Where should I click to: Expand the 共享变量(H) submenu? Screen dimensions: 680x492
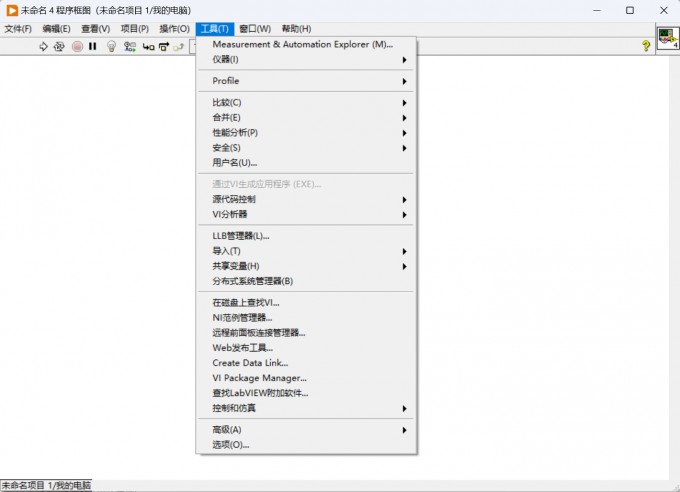click(x=306, y=266)
